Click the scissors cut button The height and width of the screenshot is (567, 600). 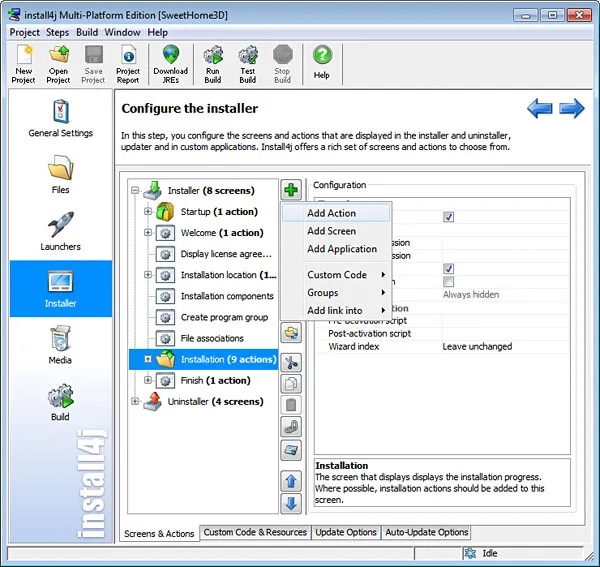[x=291, y=362]
